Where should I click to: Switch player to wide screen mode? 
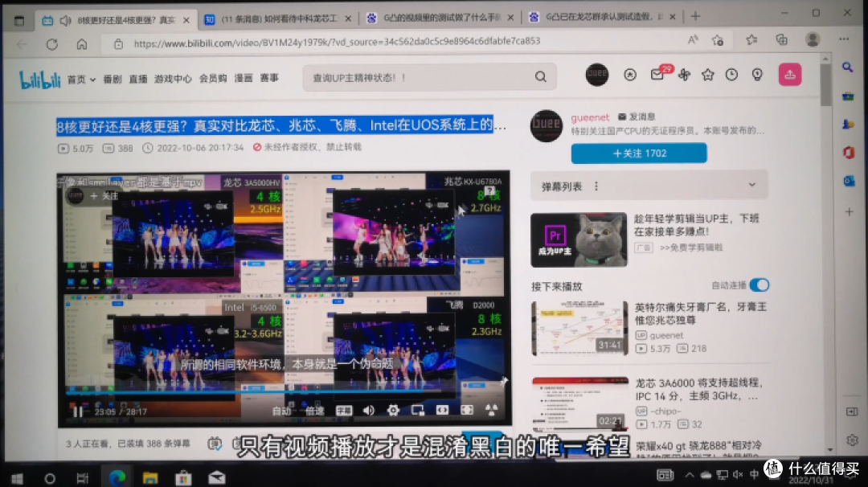click(442, 410)
